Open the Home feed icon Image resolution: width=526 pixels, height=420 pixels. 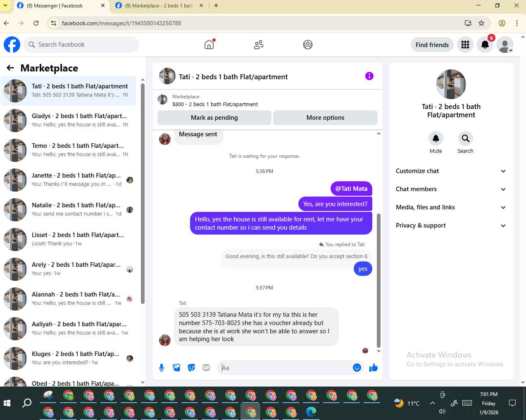tap(209, 45)
